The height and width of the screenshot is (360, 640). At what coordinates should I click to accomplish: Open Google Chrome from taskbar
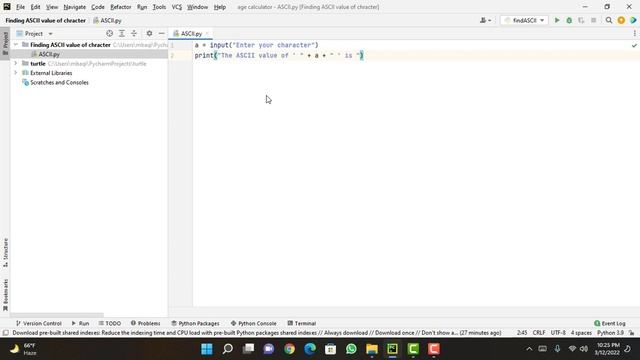(x=289, y=349)
